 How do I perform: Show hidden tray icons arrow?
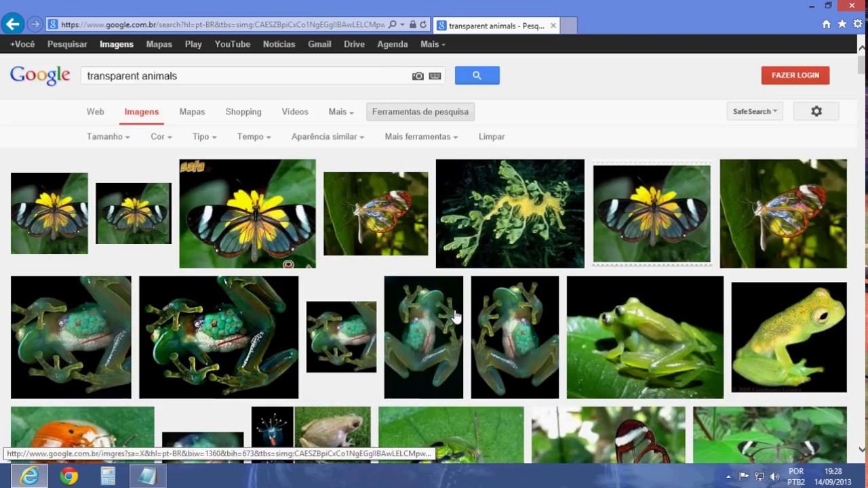click(x=728, y=476)
